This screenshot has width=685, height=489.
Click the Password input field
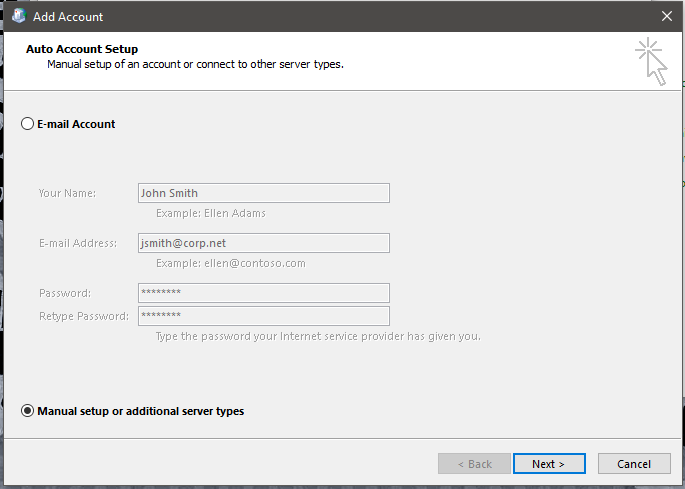point(264,293)
